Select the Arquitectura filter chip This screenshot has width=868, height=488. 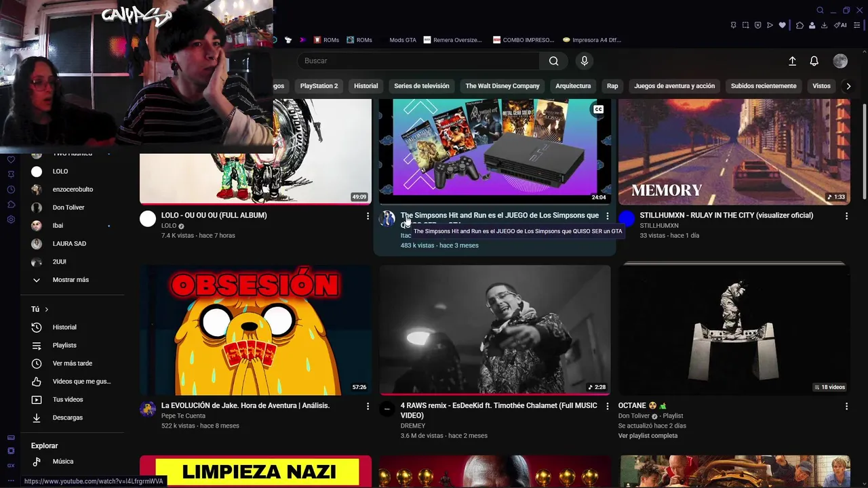pos(573,86)
